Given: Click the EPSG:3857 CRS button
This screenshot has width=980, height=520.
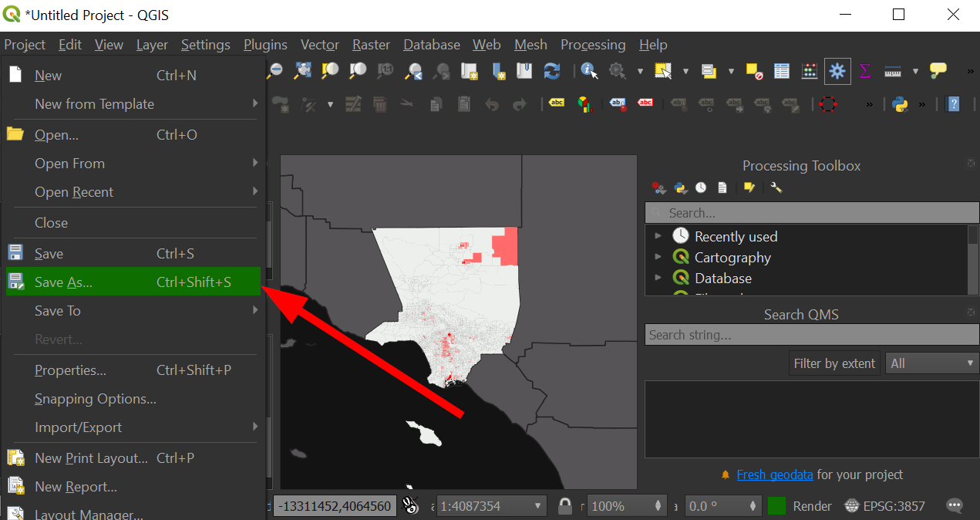Looking at the screenshot, I should (884, 506).
